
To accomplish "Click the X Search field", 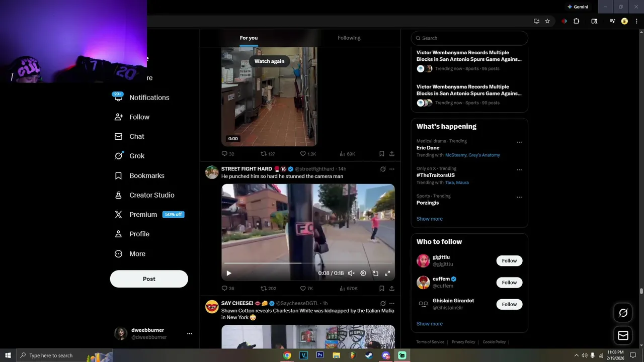I will [469, 38].
